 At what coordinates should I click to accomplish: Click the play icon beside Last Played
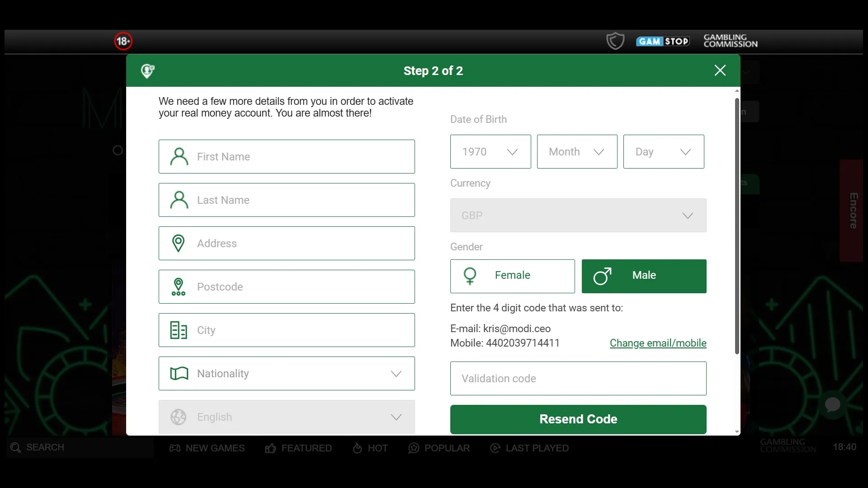(x=495, y=448)
